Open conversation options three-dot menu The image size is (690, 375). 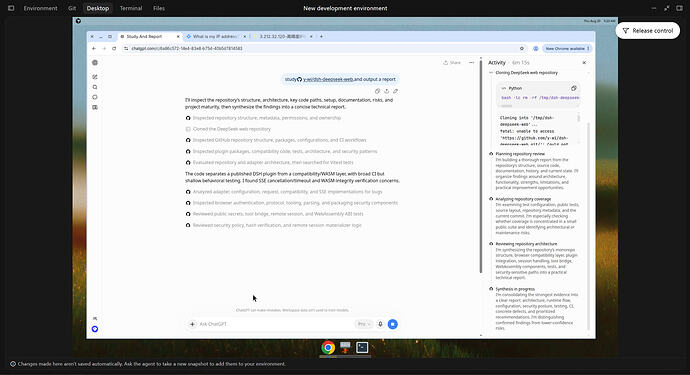[x=471, y=62]
